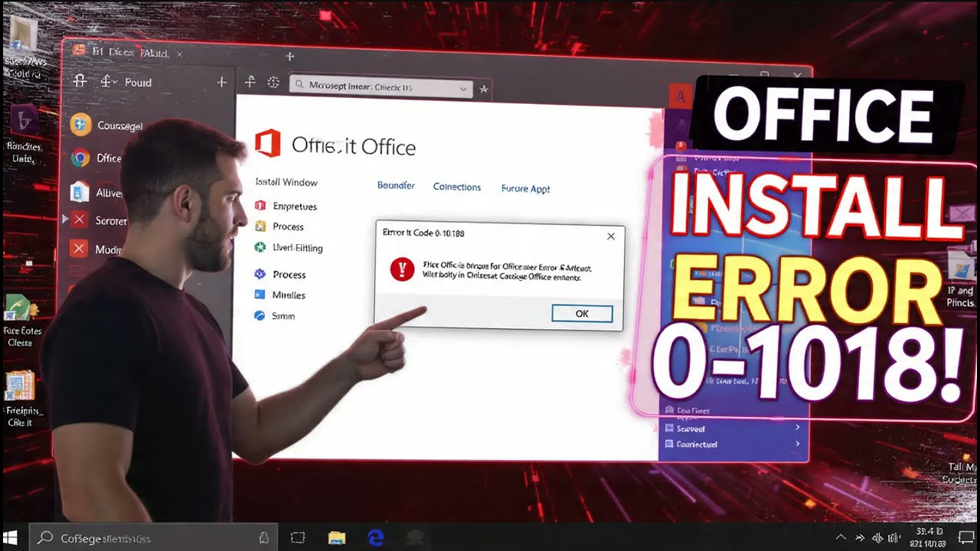Open the IP ang Pincls desktop shortcut
980x551 pixels.
[960, 267]
